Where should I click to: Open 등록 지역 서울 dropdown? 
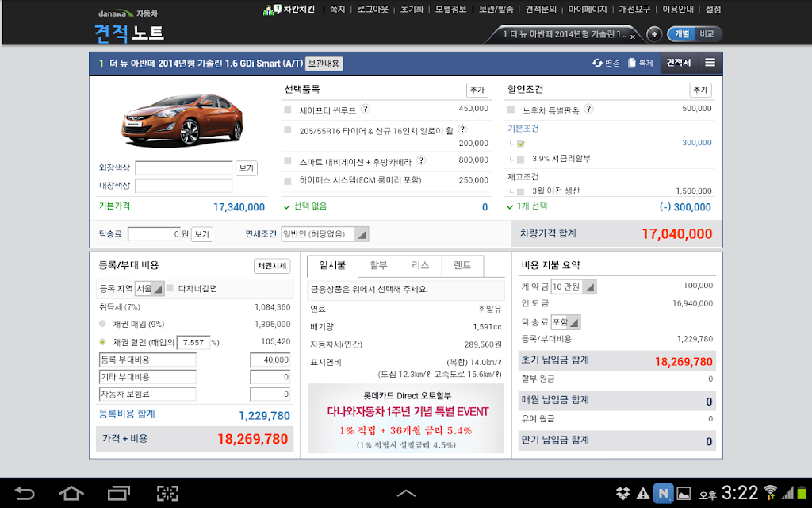pos(149,288)
